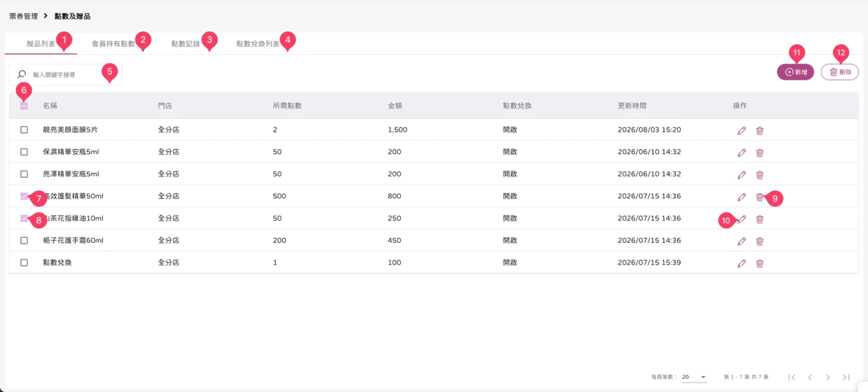Viewport: 868px width, 392px height.
Task: Open the 票券管理 breadcrumb link
Action: (x=23, y=16)
